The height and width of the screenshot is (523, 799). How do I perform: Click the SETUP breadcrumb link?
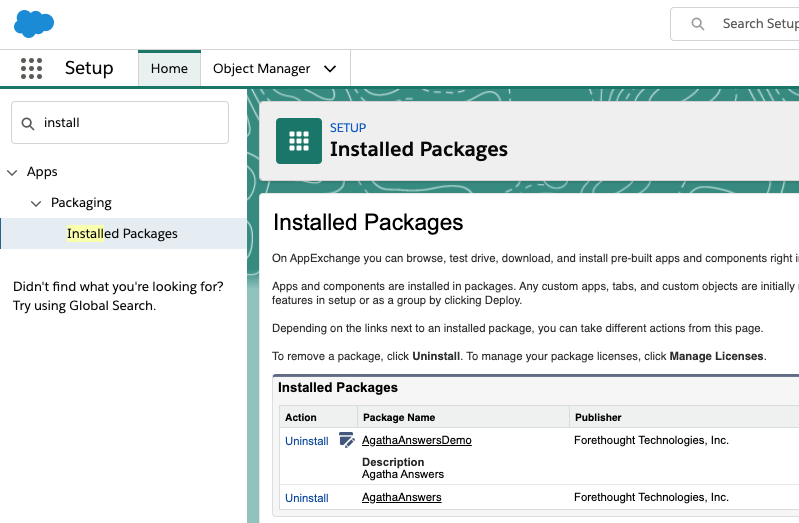pyautogui.click(x=348, y=127)
